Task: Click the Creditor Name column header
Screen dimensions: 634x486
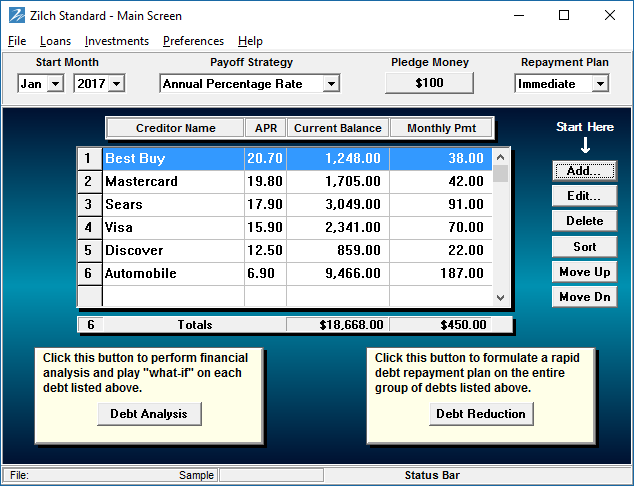Action: pos(175,128)
